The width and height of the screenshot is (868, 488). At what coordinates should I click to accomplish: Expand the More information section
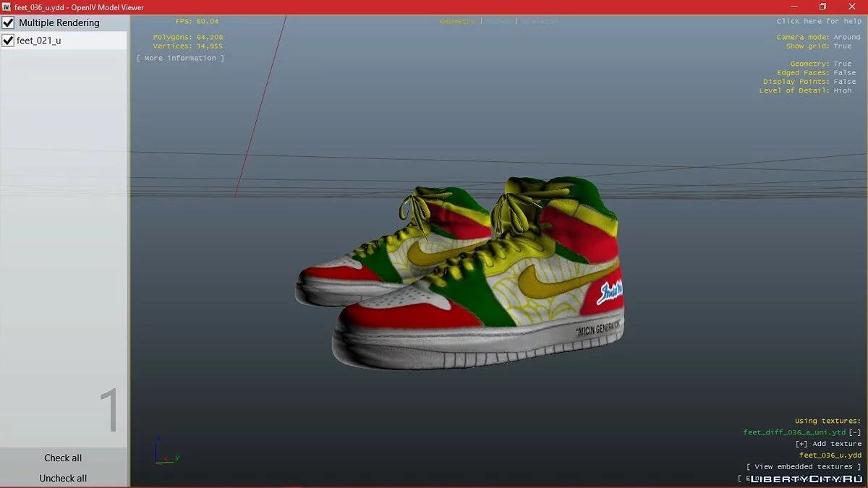coord(180,58)
